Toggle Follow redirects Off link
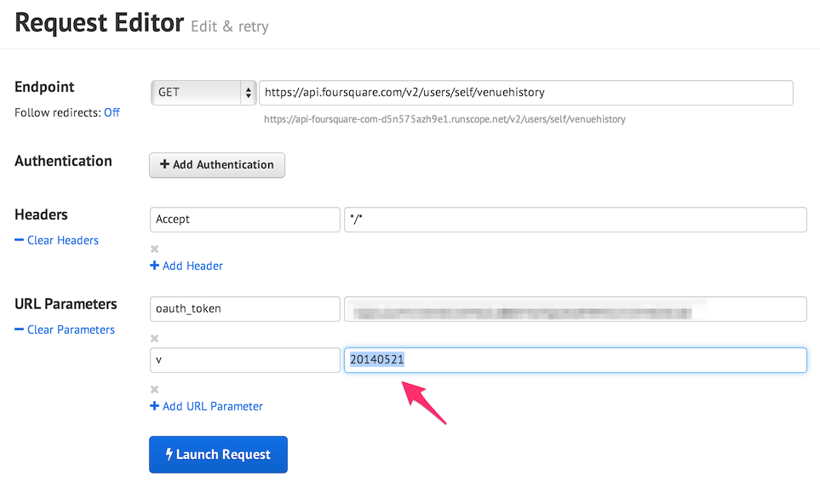820x504 pixels. point(112,112)
